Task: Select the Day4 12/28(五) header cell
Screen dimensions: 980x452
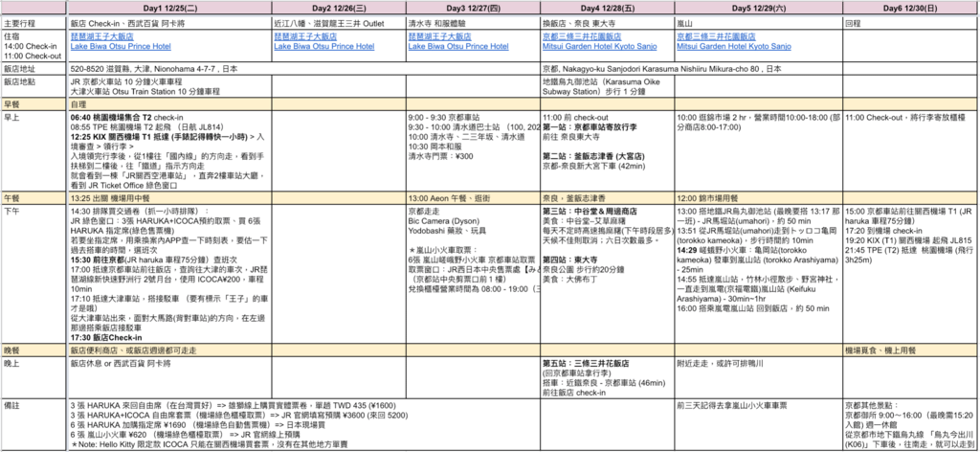Action: (608, 8)
